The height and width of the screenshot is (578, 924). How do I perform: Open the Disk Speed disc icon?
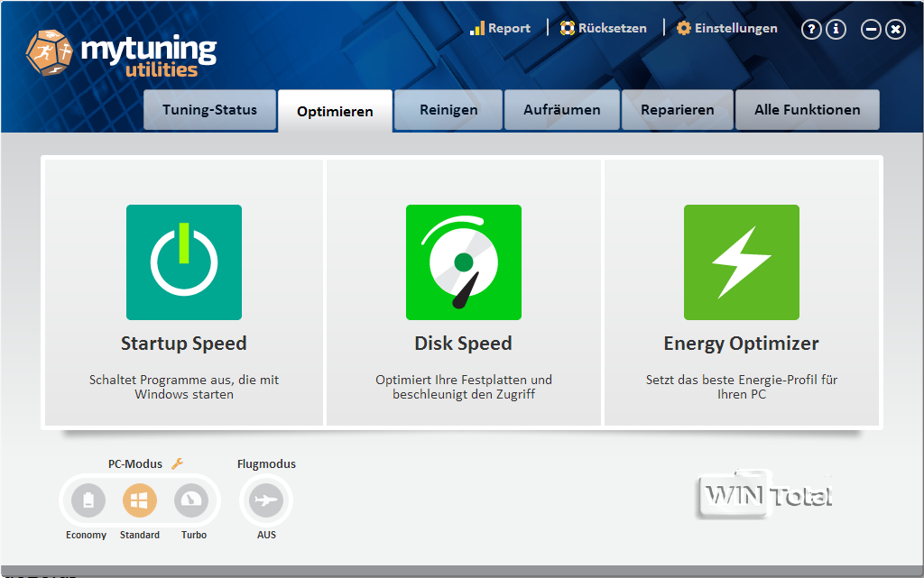pos(464,262)
